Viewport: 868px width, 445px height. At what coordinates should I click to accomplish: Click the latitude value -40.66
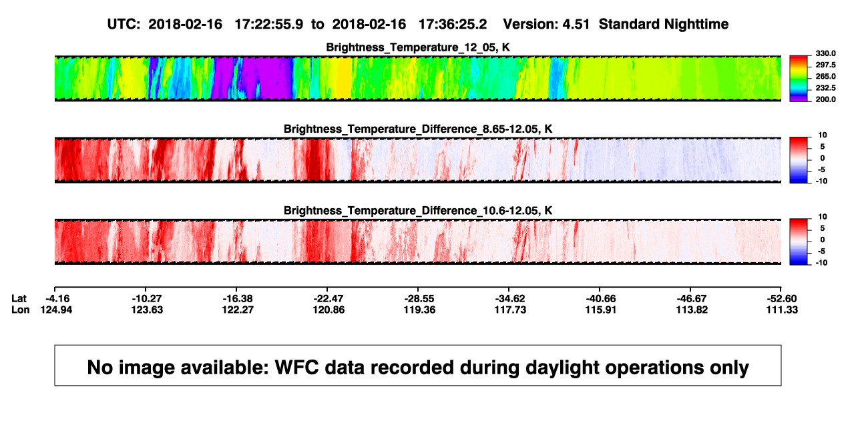(x=602, y=298)
